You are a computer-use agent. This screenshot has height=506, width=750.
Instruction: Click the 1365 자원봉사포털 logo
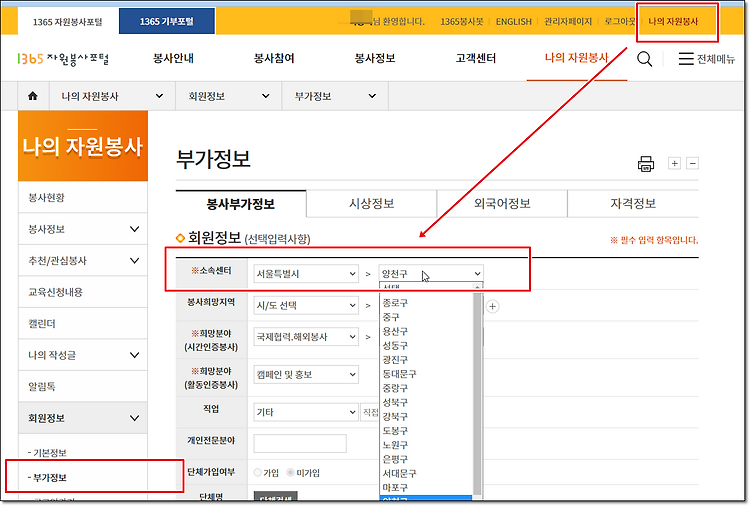pos(63,59)
